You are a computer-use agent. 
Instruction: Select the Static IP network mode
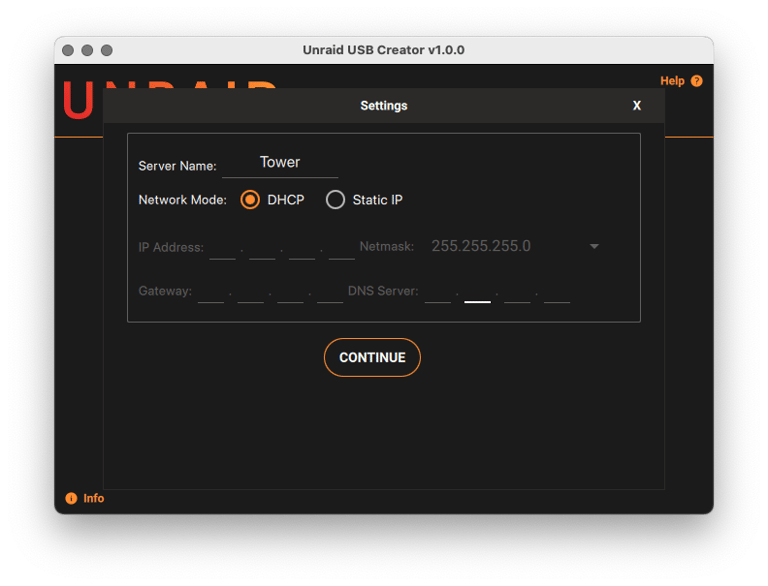click(x=336, y=200)
